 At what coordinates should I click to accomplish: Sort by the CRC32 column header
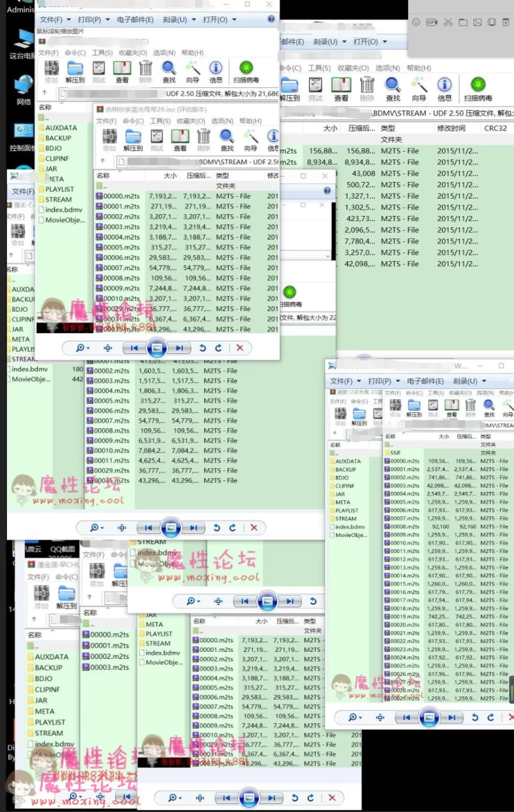(495, 128)
